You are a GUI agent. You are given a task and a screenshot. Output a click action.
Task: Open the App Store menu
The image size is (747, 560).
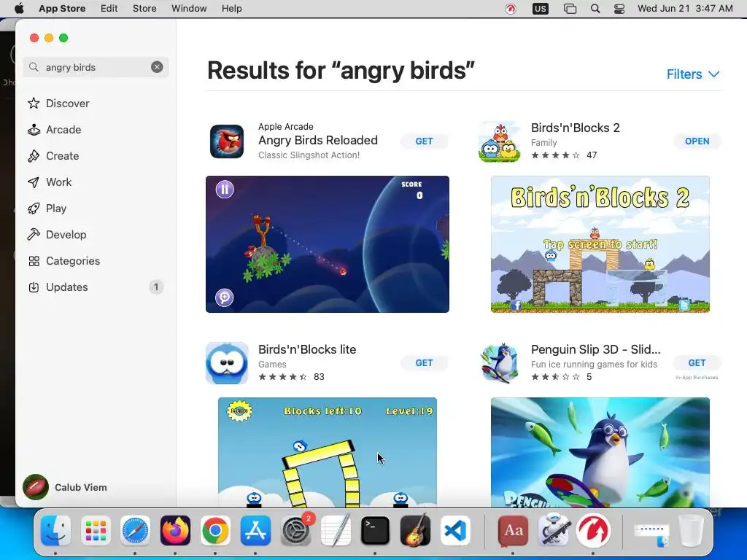pyautogui.click(x=62, y=9)
